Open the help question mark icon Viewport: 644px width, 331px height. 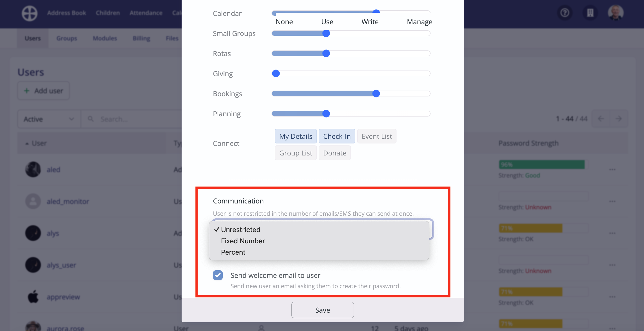tap(565, 13)
